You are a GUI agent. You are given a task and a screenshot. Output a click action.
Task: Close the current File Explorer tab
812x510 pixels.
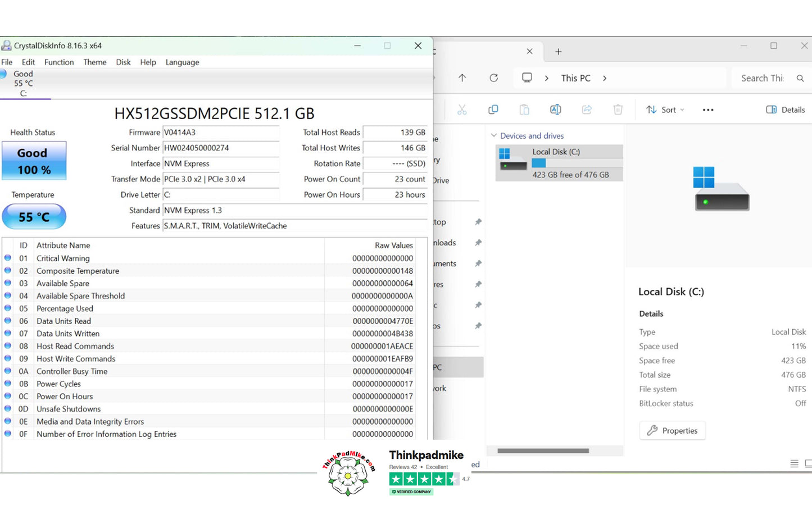click(529, 51)
